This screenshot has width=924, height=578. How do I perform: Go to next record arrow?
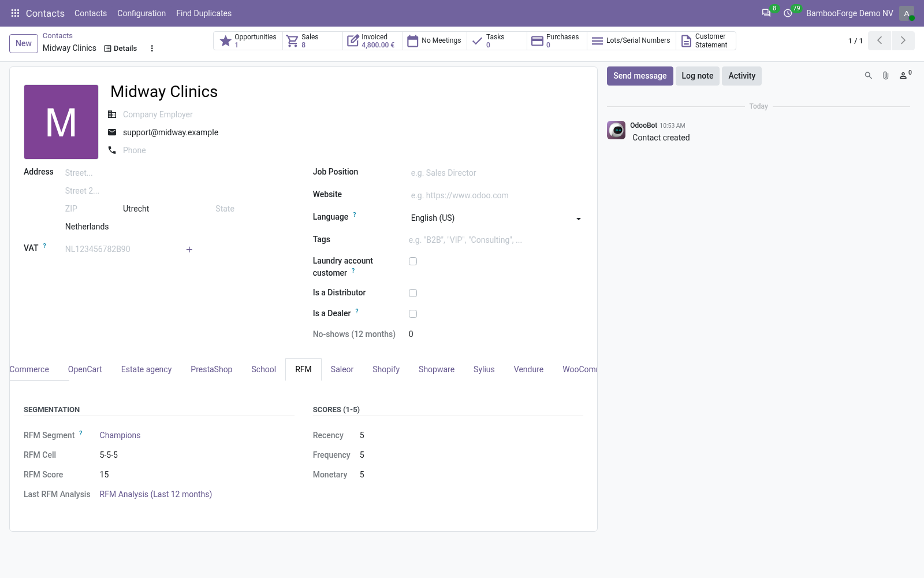(903, 40)
